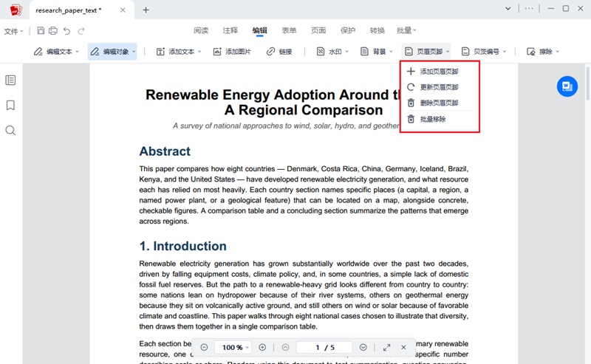Screen dimensions: 591x364
Task: Expand the tab list chevron in title bar
Action: pos(508,9)
